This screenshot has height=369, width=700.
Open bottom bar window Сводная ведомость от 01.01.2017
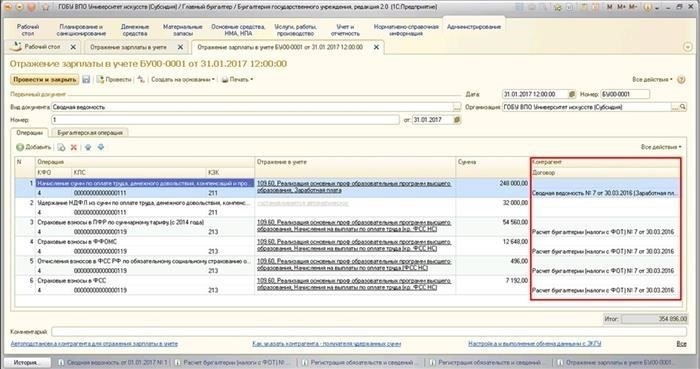point(113,363)
